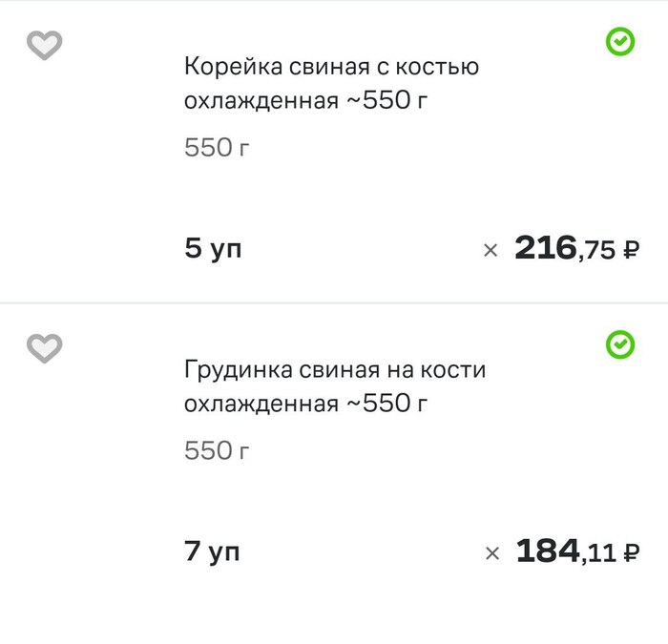The height and width of the screenshot is (644, 668).
Task: Click the divider line between the two products
Action: (334, 303)
